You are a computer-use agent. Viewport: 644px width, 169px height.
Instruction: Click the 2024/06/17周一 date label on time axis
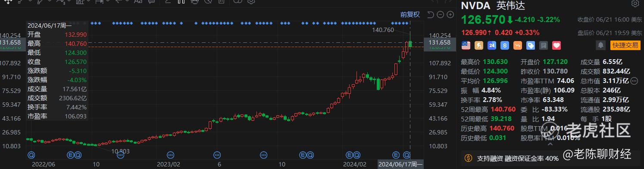pos(400,165)
